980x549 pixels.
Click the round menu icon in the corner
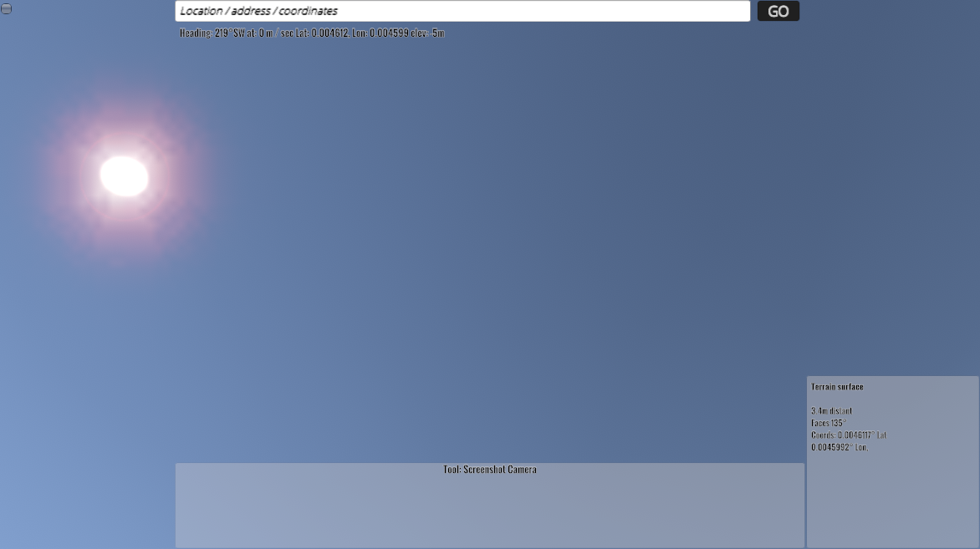tap(7, 8)
